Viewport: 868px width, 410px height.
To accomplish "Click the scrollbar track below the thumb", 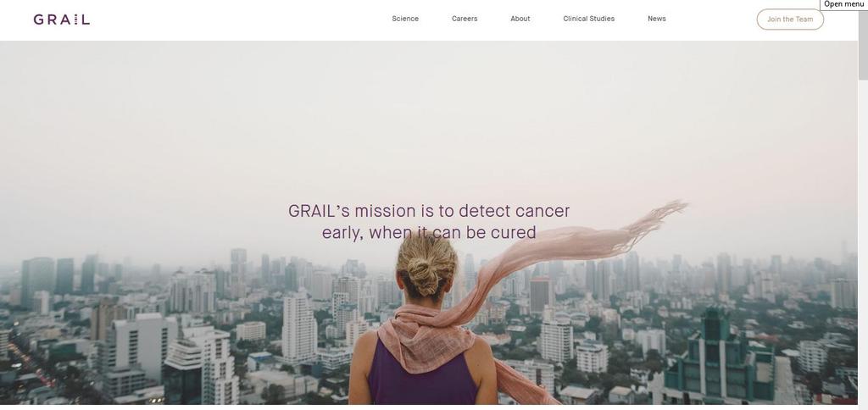I will (863, 243).
